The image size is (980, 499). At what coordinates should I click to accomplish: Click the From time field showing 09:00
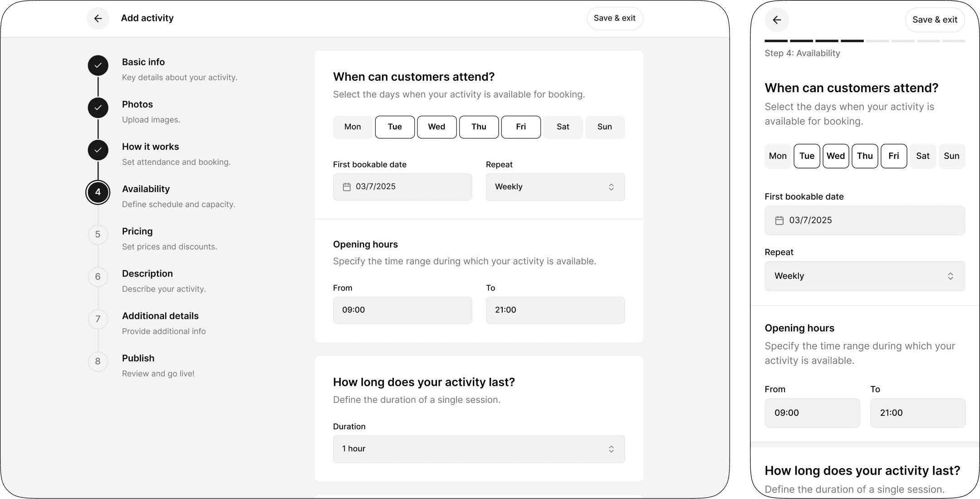coord(402,310)
